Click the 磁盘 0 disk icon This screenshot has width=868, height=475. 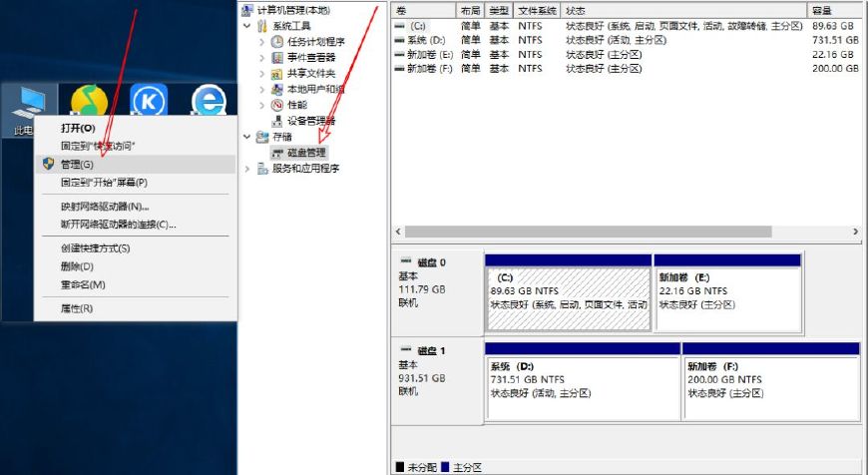tap(406, 260)
